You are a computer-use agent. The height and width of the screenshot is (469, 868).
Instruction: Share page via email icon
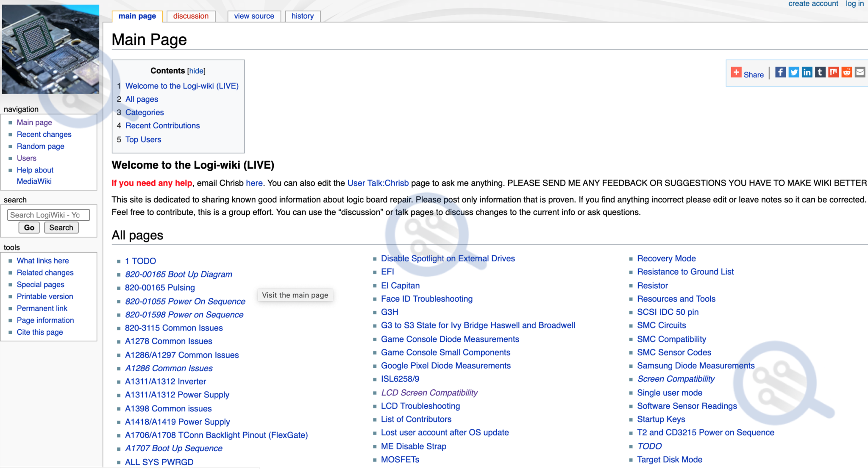[860, 72]
